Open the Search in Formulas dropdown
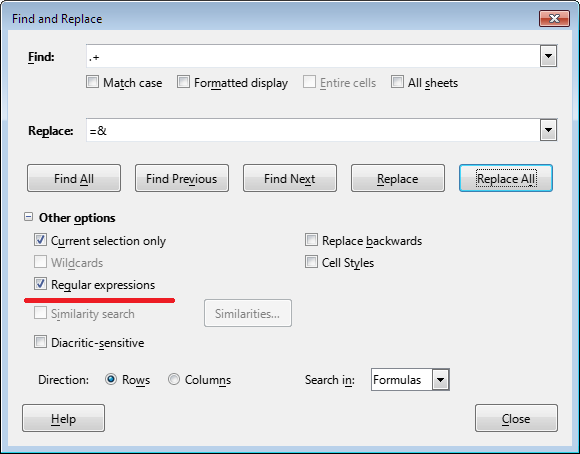Image resolution: width=580 pixels, height=454 pixels. pos(440,380)
